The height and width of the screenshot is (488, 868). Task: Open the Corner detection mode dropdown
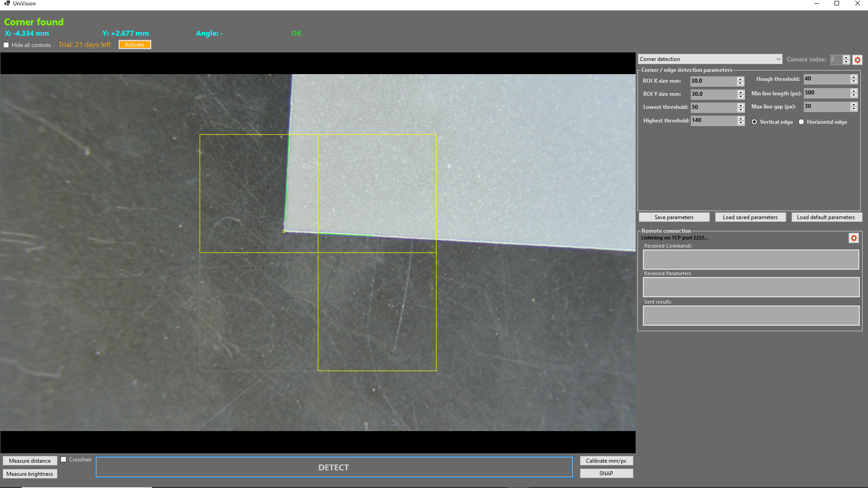pyautogui.click(x=710, y=59)
